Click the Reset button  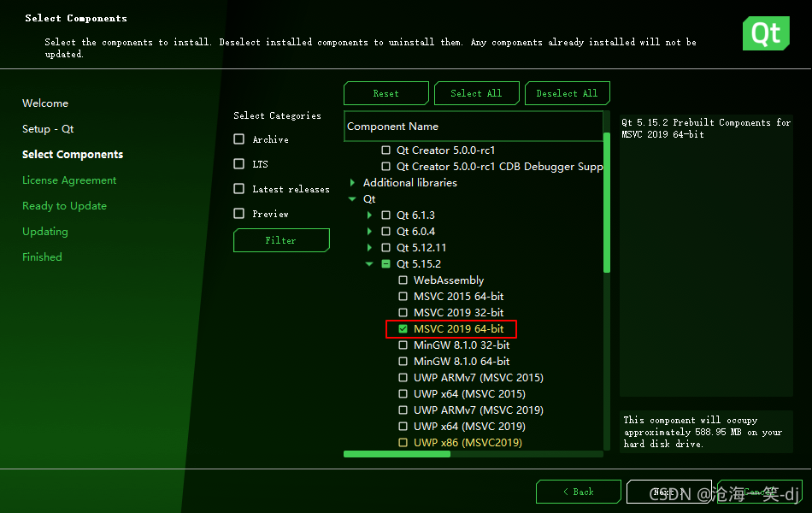pyautogui.click(x=385, y=93)
